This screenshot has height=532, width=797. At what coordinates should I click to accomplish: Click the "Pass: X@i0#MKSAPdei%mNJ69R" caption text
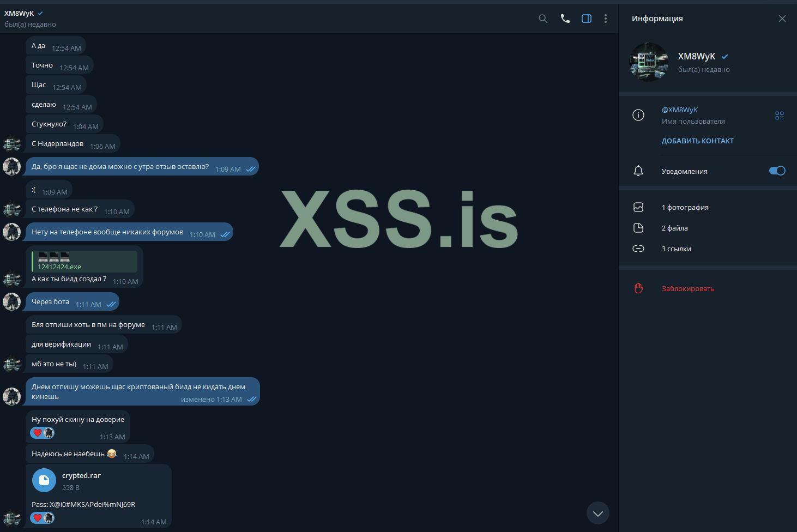point(83,505)
